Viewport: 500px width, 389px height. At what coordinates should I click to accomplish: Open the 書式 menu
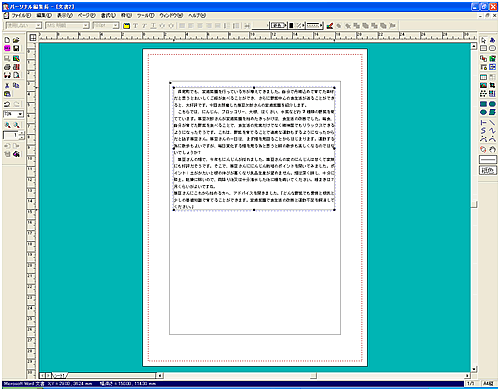point(108,16)
